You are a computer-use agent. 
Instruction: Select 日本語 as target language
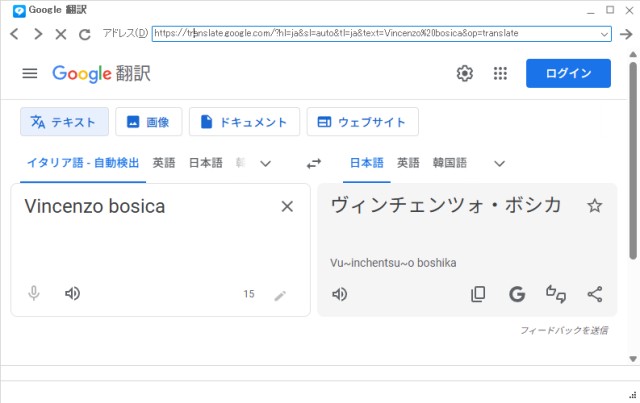[x=367, y=163]
